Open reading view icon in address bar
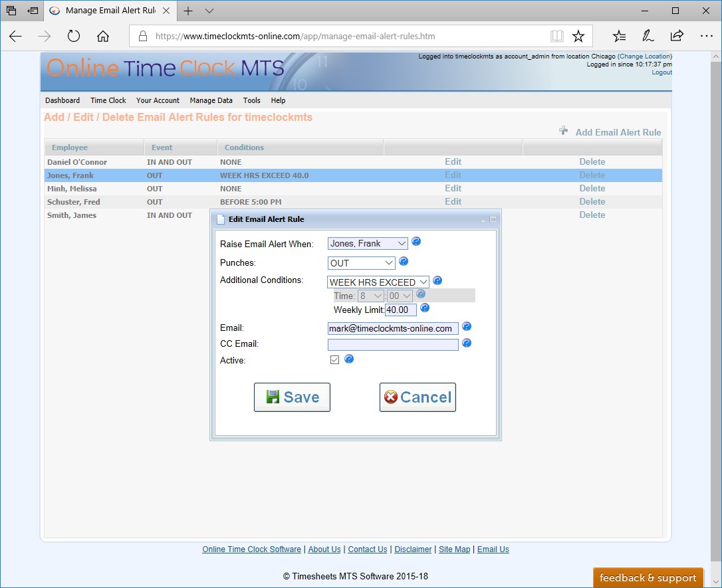 (x=556, y=36)
